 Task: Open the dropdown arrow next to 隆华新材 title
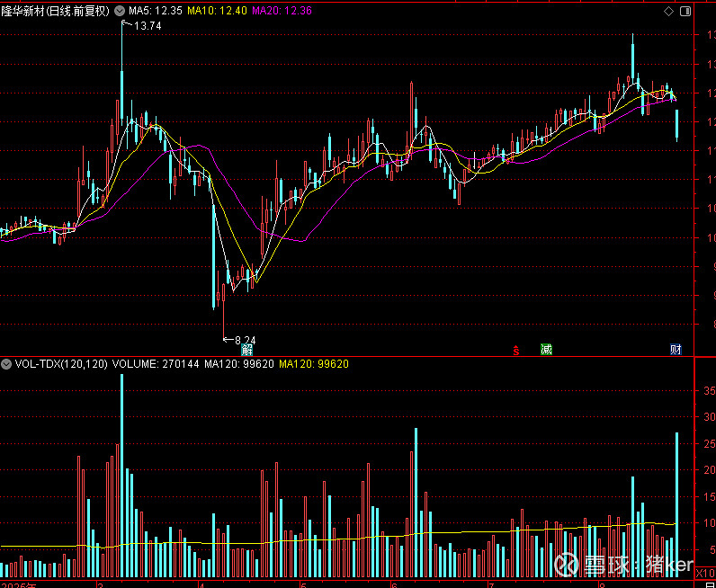tap(119, 11)
